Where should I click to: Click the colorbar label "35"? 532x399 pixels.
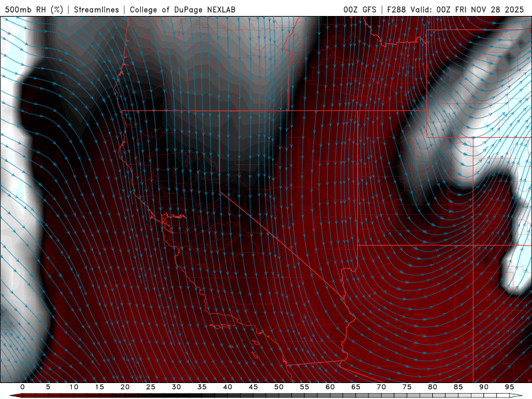click(x=202, y=387)
